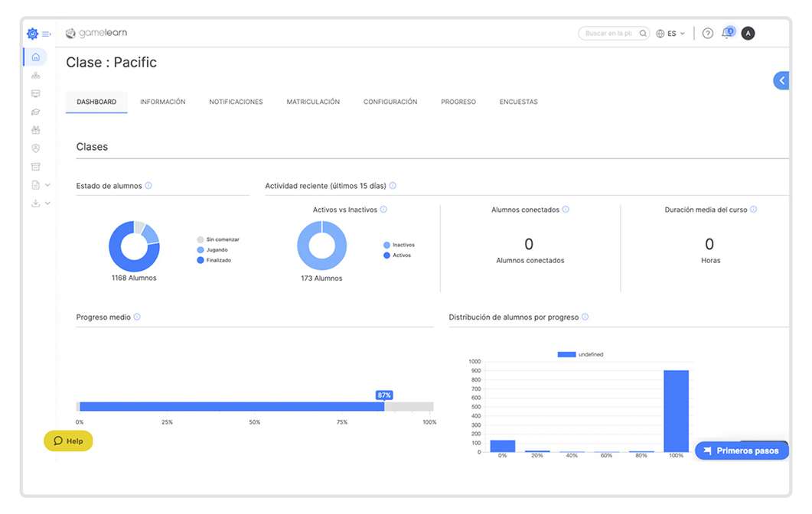The image size is (812, 514).
Task: Click the 1168 Alumnos label
Action: click(134, 278)
